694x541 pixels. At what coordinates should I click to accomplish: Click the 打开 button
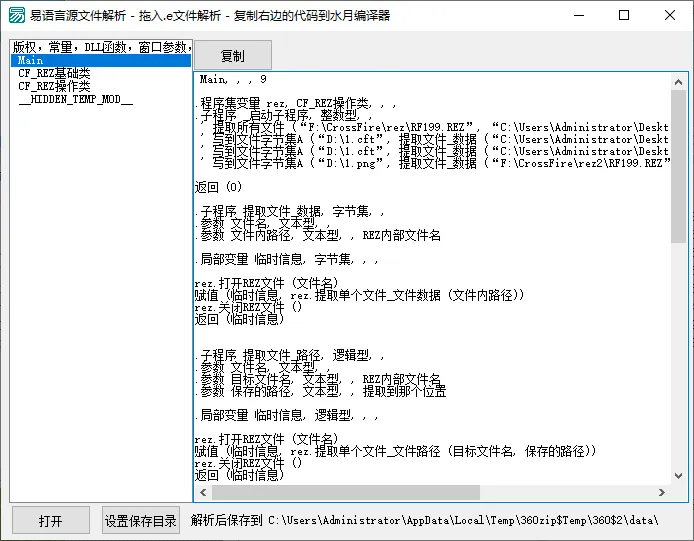click(x=50, y=521)
